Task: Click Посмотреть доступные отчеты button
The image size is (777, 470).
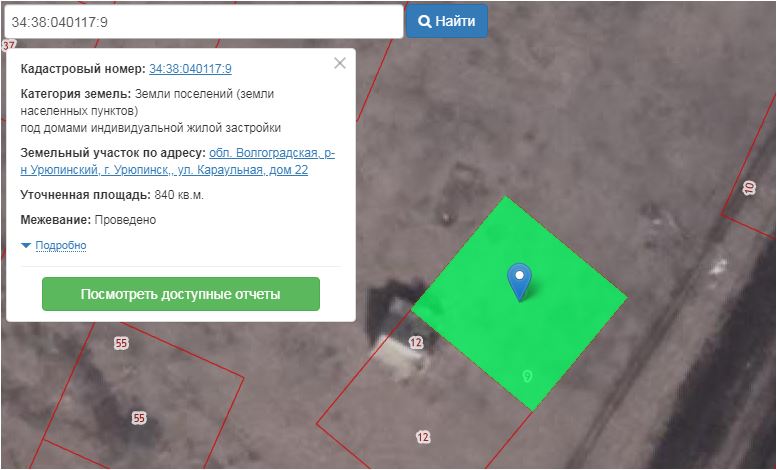Action: (181, 294)
